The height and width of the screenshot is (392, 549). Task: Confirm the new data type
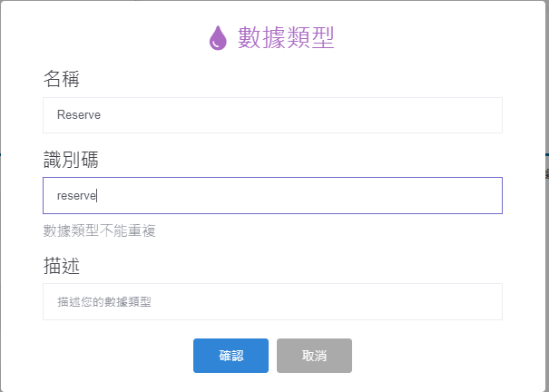coord(230,356)
